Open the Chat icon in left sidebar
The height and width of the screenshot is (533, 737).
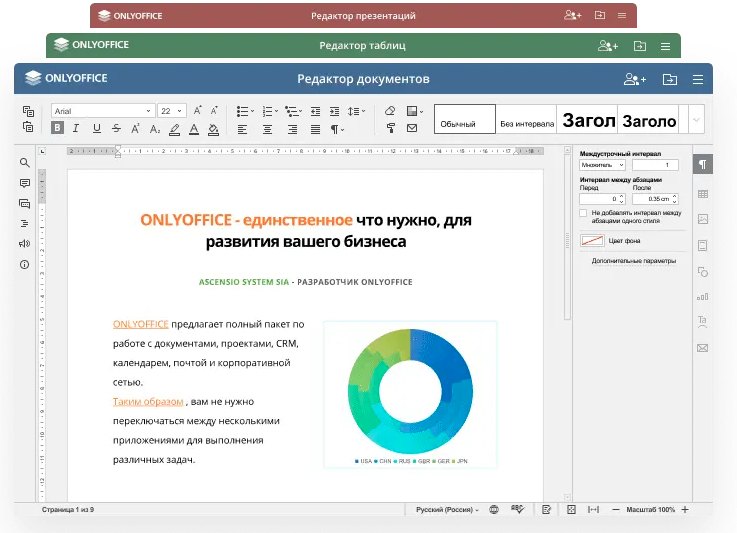click(24, 204)
